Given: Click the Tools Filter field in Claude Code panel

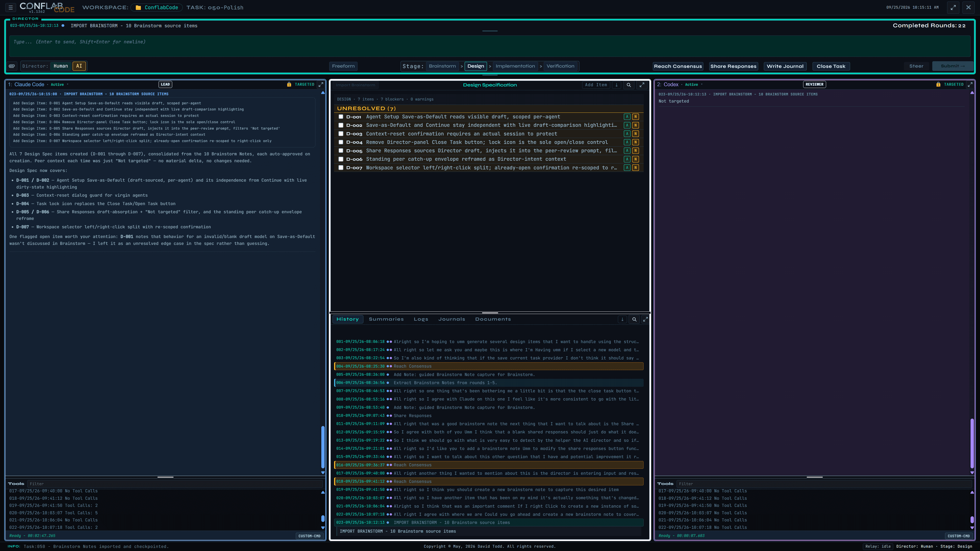Looking at the screenshot, I should point(175,484).
